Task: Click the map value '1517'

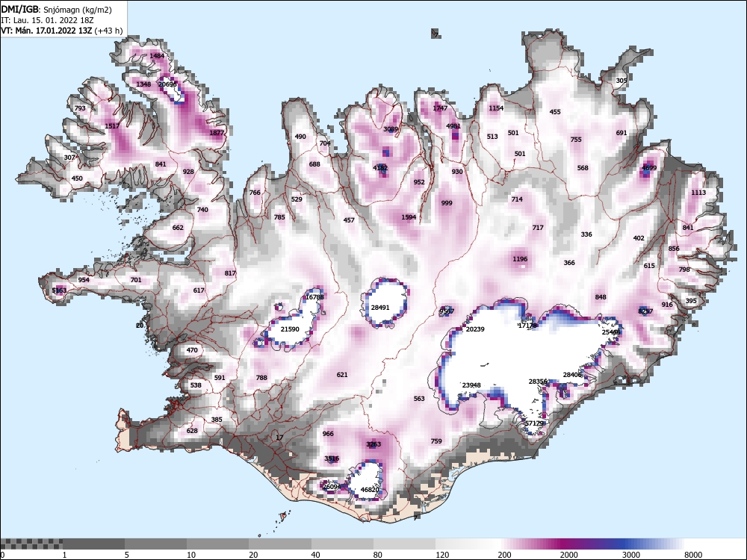Action: point(112,126)
